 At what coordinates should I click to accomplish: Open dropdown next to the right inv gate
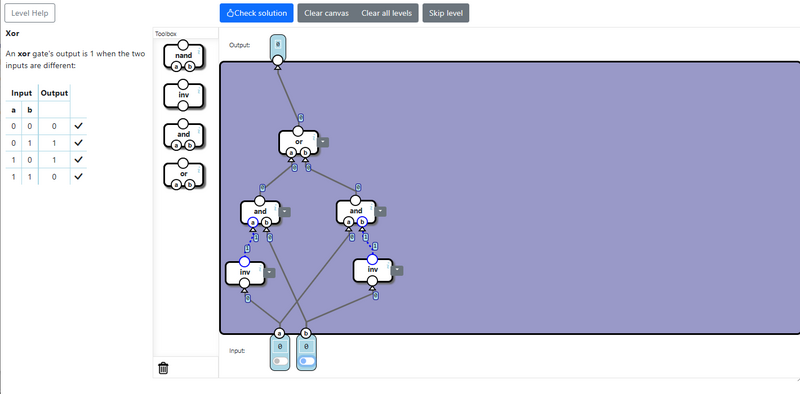pyautogui.click(x=397, y=270)
